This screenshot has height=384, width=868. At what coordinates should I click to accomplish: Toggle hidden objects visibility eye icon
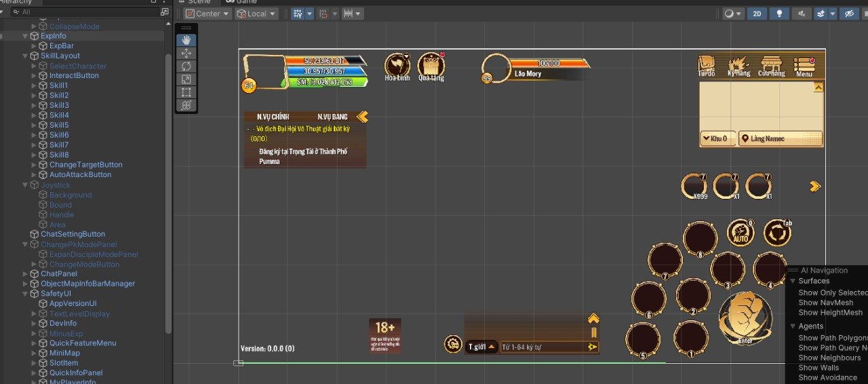pos(848,14)
